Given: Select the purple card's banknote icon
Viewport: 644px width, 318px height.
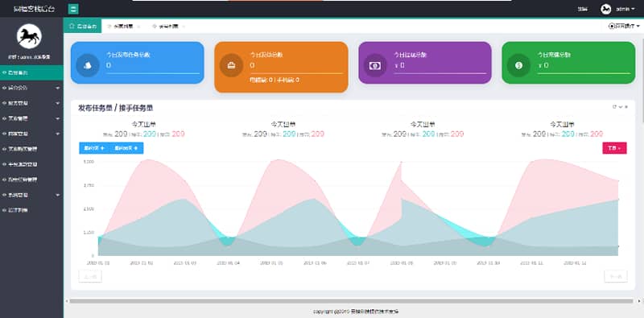Looking at the screenshot, I should 374,65.
